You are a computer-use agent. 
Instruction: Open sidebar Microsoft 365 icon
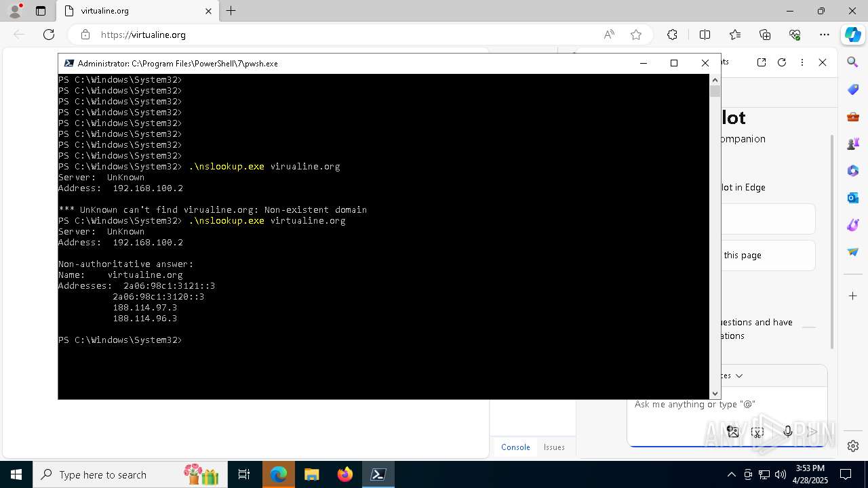(x=853, y=171)
